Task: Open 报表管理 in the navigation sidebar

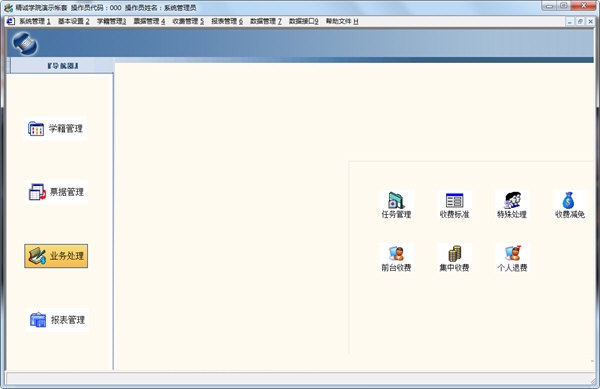Action: (x=57, y=320)
